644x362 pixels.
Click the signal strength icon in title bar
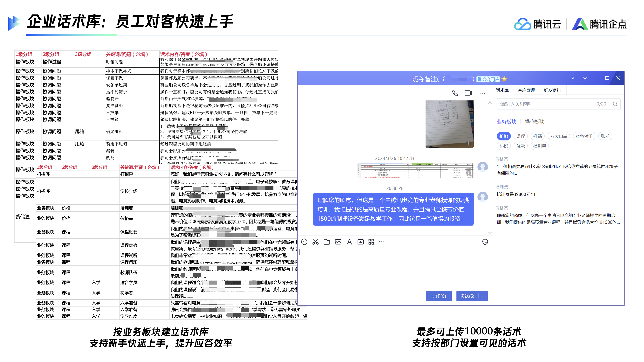click(574, 78)
